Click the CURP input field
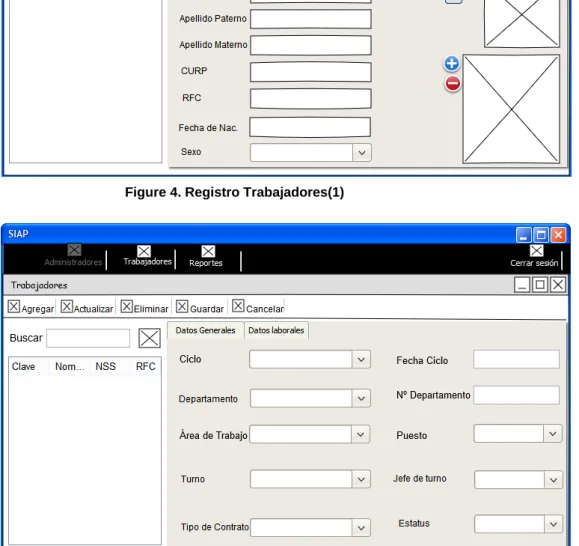Viewport: 579px width, 546px height. [311, 72]
